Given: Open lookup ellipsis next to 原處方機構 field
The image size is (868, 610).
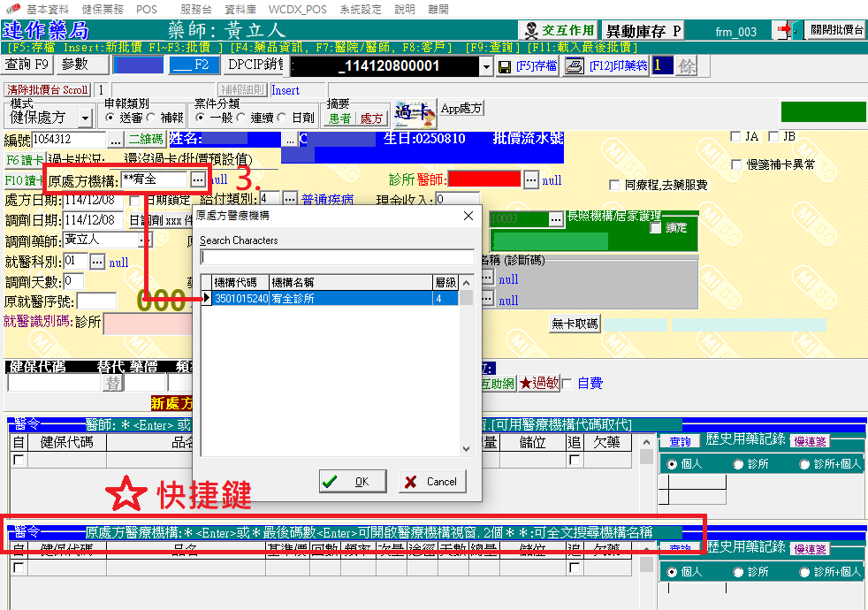Looking at the screenshot, I should coord(198,179).
